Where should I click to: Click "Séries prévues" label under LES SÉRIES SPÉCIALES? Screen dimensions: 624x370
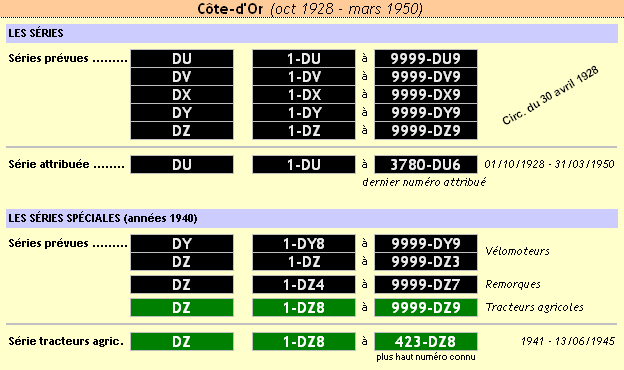[68, 243]
